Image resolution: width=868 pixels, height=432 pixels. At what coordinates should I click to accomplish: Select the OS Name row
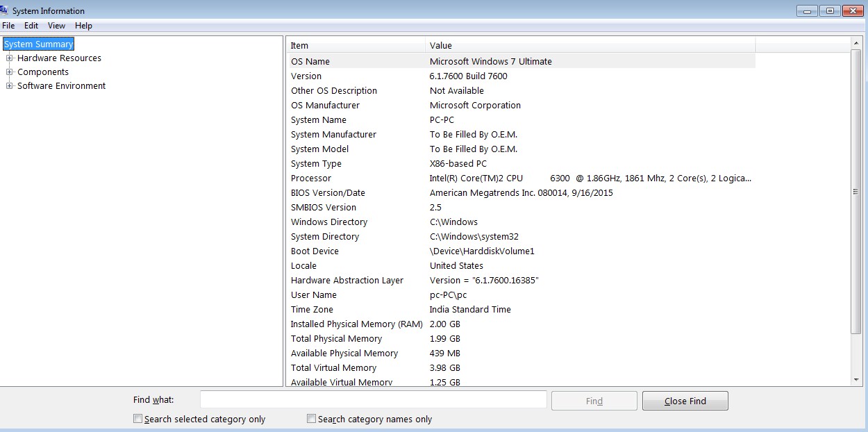(521, 62)
